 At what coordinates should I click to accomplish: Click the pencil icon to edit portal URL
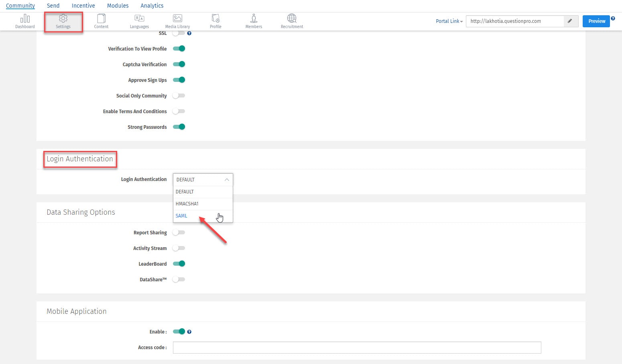(570, 21)
